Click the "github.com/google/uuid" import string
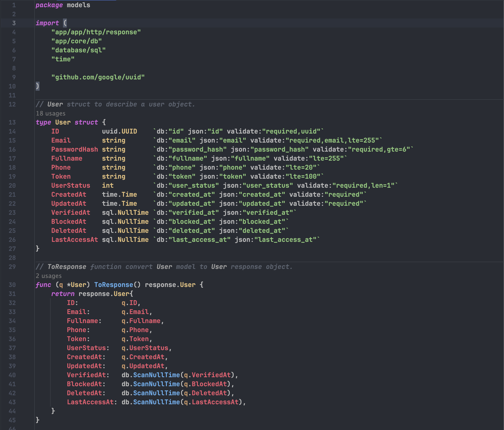The image size is (504, 430). point(98,77)
